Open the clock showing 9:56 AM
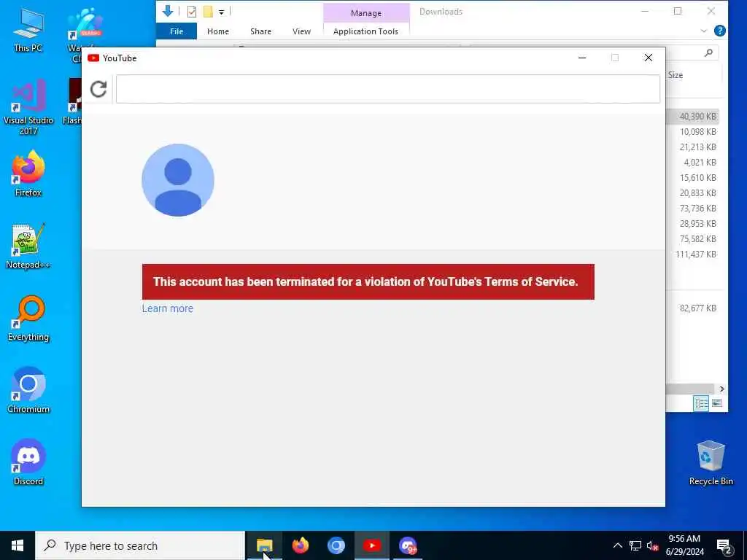This screenshot has height=560, width=747. pyautogui.click(x=684, y=545)
